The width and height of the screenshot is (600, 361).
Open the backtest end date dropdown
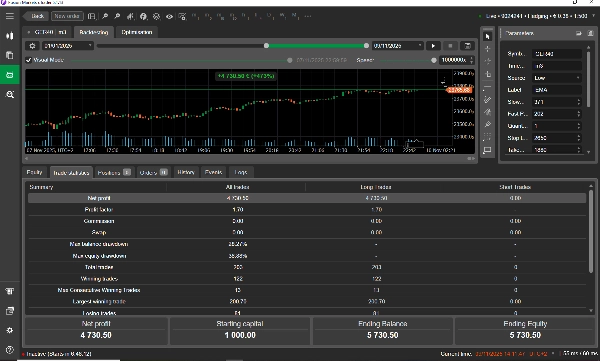click(398, 46)
